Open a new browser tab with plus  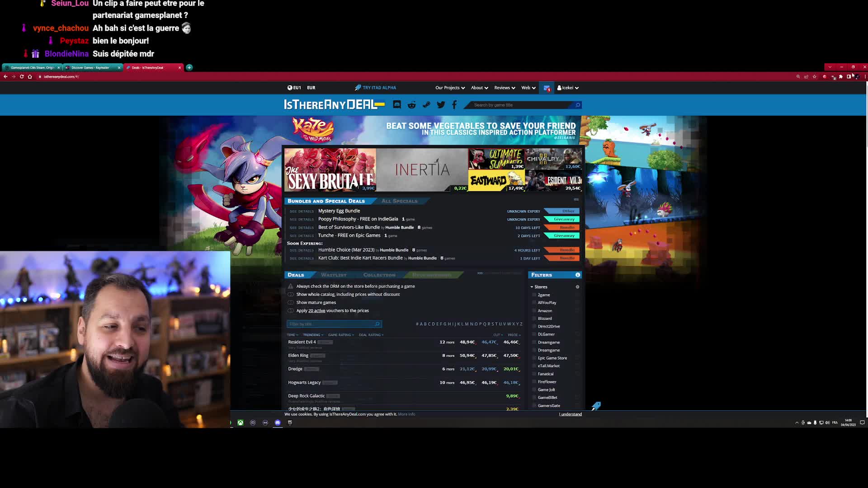(x=189, y=67)
